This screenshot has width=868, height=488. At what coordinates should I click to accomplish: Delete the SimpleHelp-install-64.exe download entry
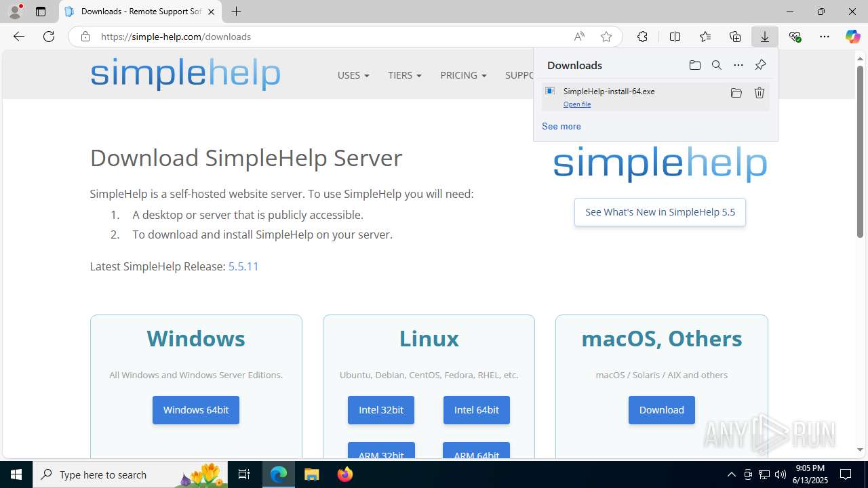click(759, 93)
